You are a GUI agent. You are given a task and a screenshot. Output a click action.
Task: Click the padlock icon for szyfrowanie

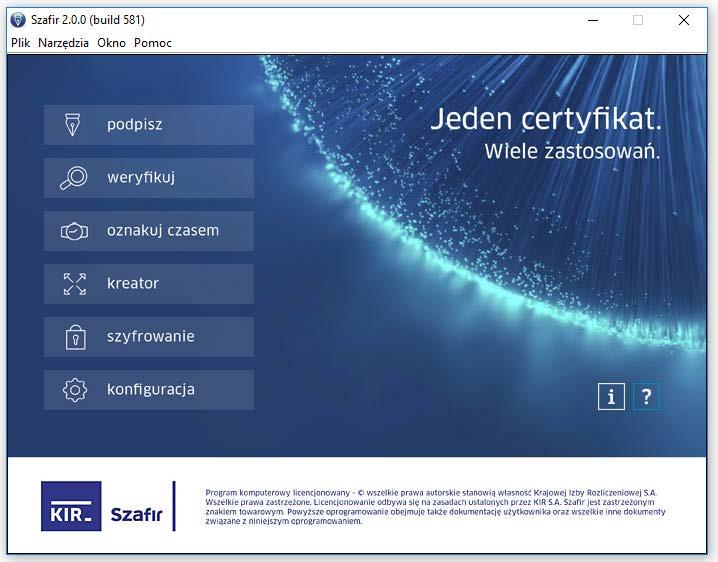point(76,338)
